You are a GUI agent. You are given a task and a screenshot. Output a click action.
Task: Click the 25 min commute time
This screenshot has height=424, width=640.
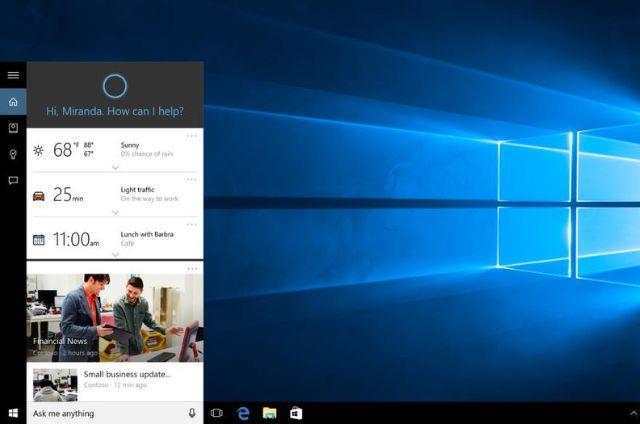tap(68, 195)
